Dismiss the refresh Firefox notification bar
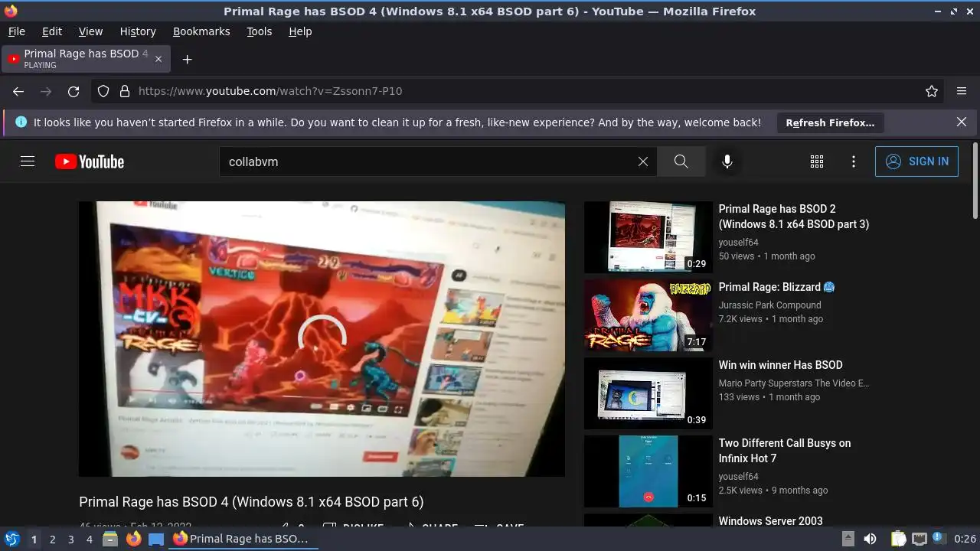This screenshot has width=980, height=551. 962,122
